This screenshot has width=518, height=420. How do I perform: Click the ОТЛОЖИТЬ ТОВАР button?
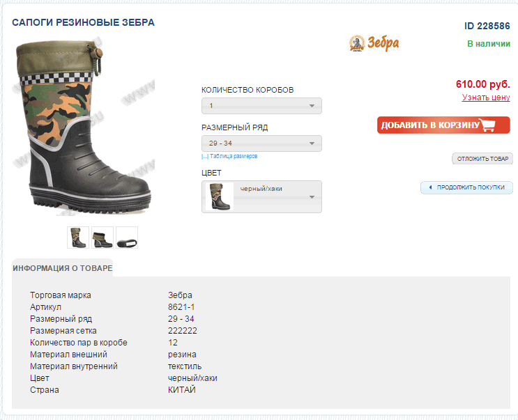[482, 159]
